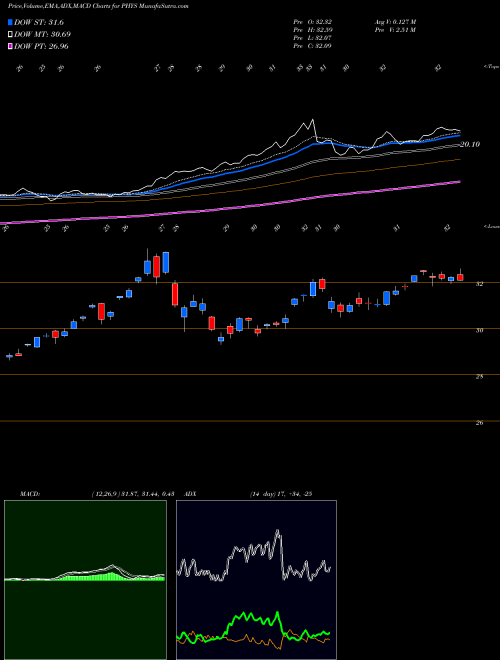Click the Pre O: 32.32 open value
The image size is (500, 660).
313,22
